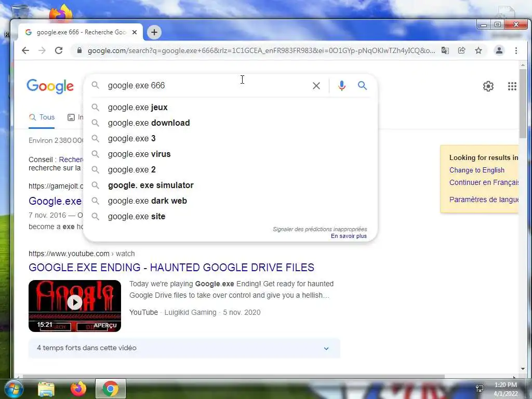Screen dimensions: 532x399
Task: Reload the current page
Action: [59, 50]
